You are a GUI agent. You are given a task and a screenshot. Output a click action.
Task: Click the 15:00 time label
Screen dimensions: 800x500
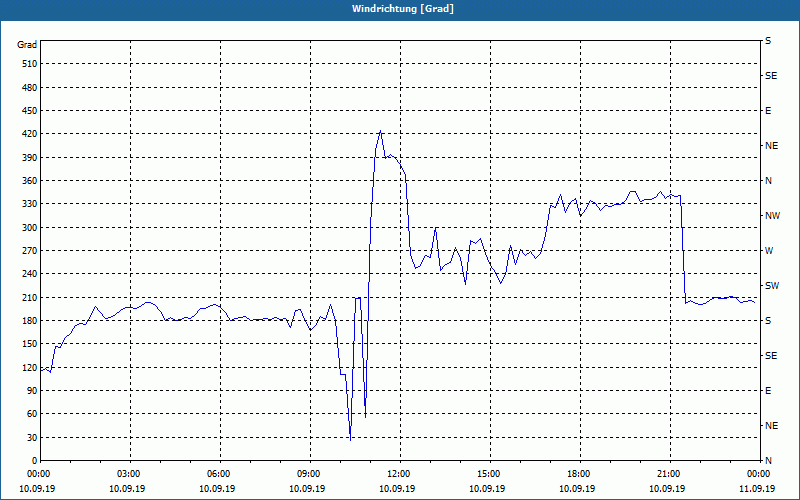[487, 474]
